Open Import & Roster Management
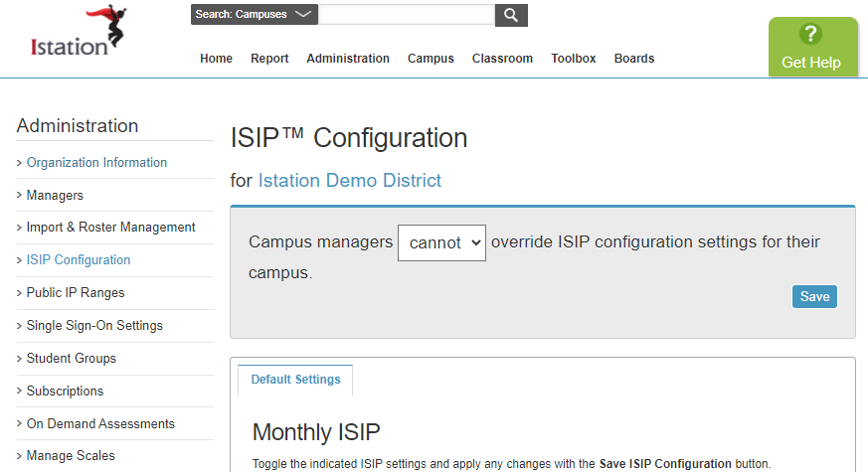 110,228
